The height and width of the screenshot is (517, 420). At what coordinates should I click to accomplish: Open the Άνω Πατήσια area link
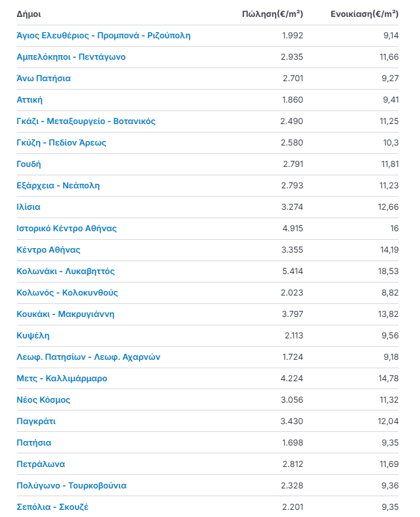[43, 79]
